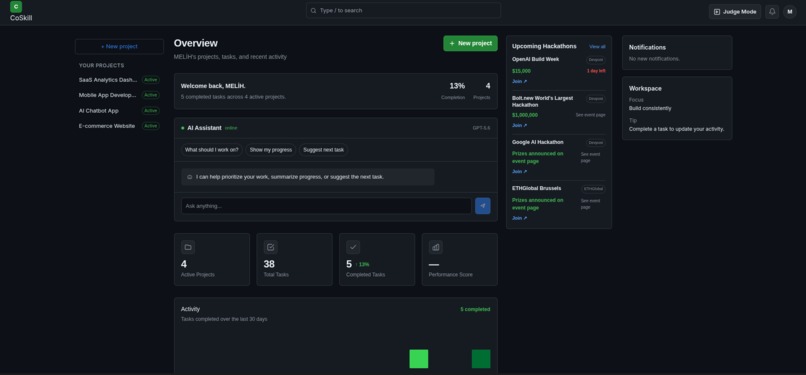Screen dimensions: 806x375
Task: Click Active badge on SaaS Analytics project
Action: 151,80
